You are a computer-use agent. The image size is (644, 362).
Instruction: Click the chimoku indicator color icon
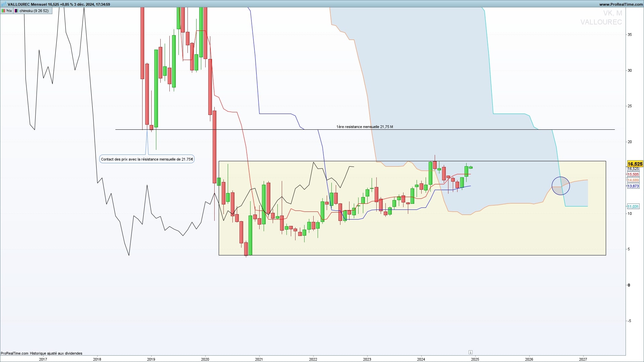coord(16,11)
